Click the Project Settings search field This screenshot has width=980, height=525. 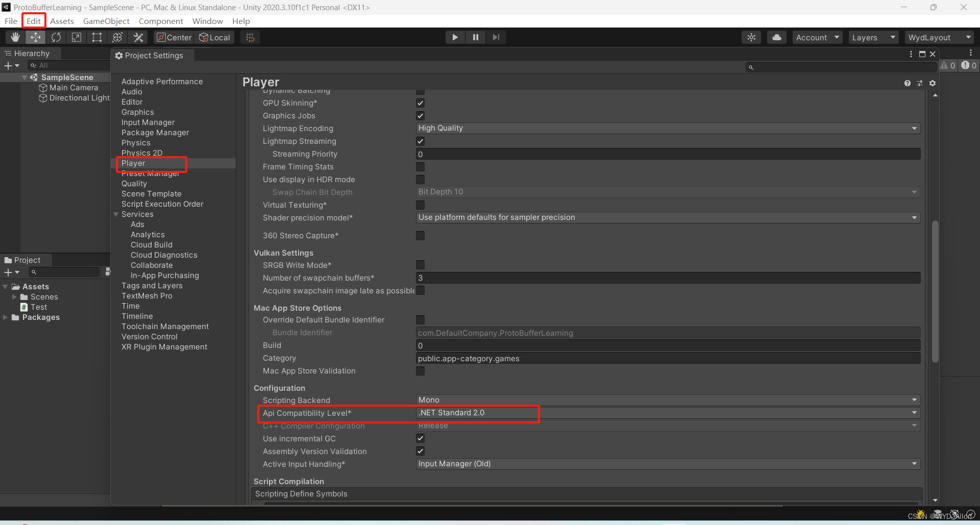tap(841, 67)
